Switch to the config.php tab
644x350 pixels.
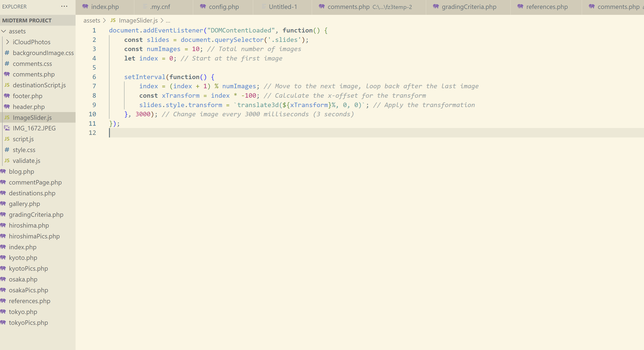(224, 7)
